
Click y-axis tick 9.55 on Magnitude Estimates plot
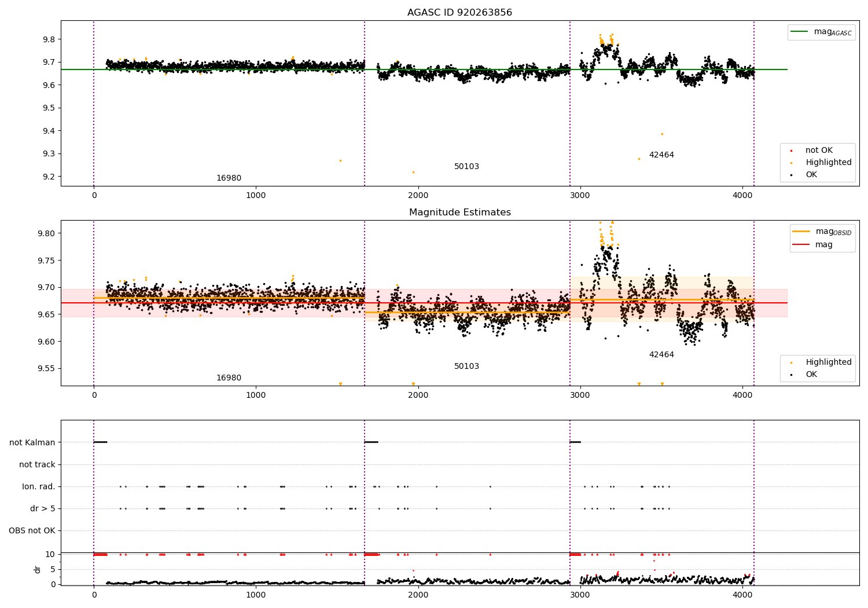tap(46, 369)
